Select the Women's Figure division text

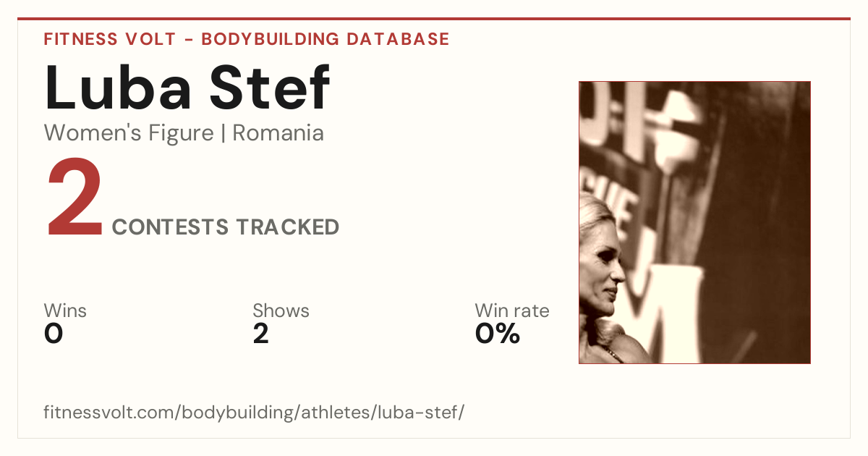[x=129, y=133]
